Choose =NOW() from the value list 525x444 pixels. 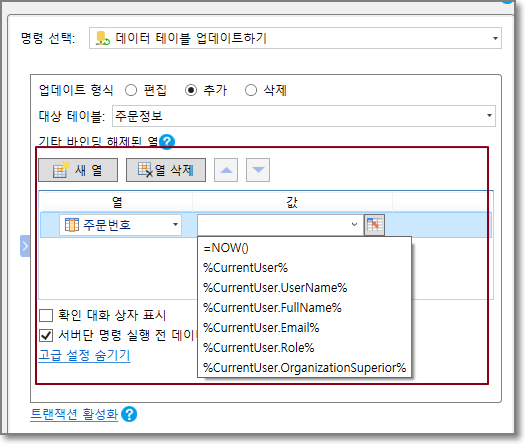[226, 248]
